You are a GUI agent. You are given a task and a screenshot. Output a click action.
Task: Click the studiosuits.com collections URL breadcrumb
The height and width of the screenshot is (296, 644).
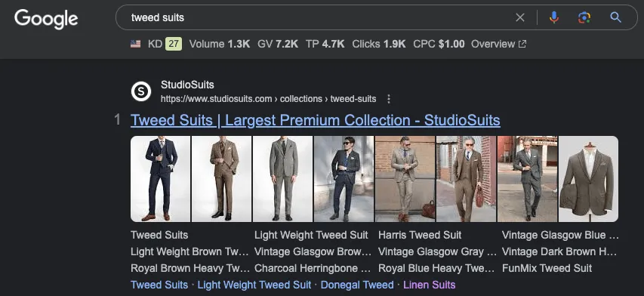[x=268, y=99]
